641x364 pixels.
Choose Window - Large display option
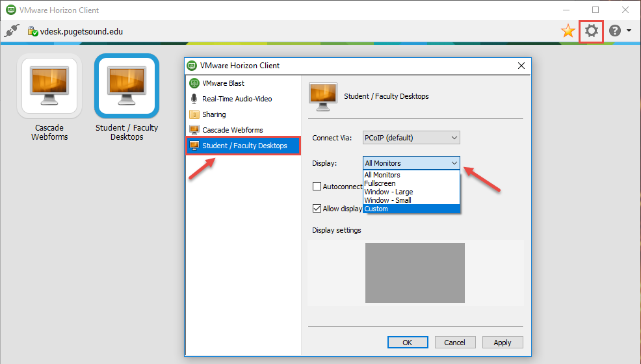pos(412,192)
